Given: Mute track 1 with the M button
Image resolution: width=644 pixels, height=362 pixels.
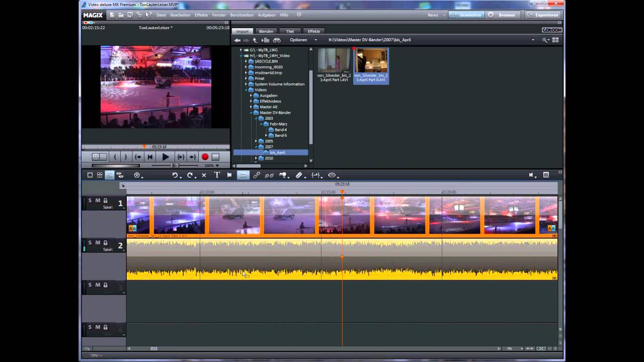Looking at the screenshot, I should pos(98,201).
